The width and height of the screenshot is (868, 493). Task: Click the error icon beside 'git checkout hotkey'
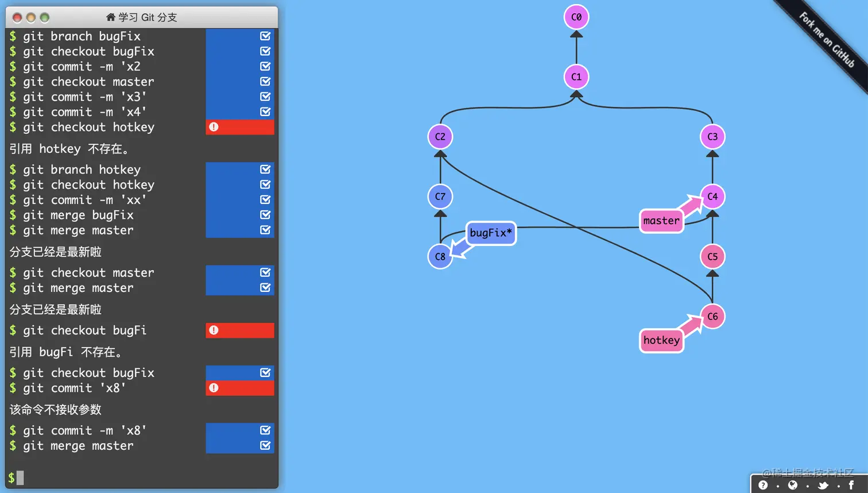click(x=214, y=127)
